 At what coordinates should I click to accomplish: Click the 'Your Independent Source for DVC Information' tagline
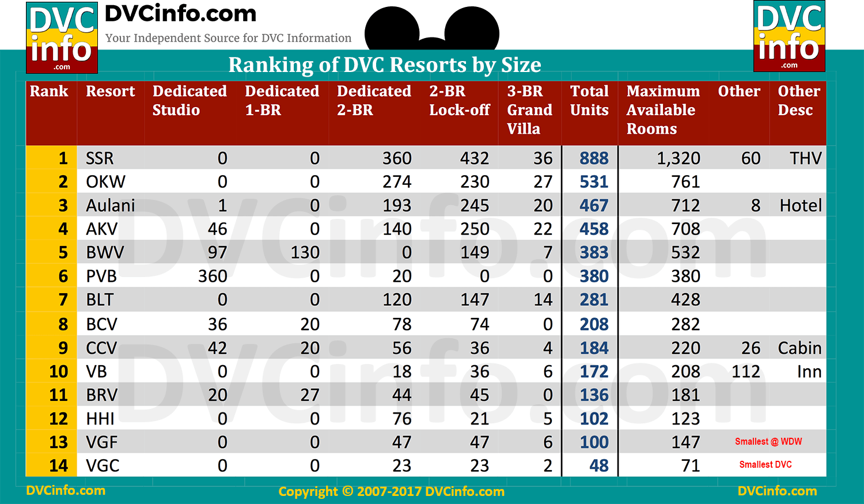click(x=228, y=38)
